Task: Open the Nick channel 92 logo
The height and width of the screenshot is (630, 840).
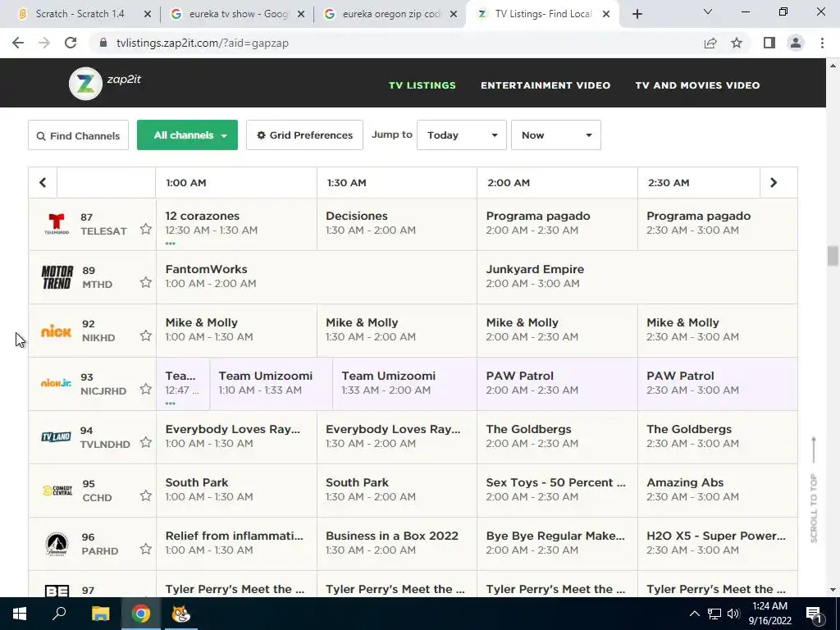Action: click(57, 331)
